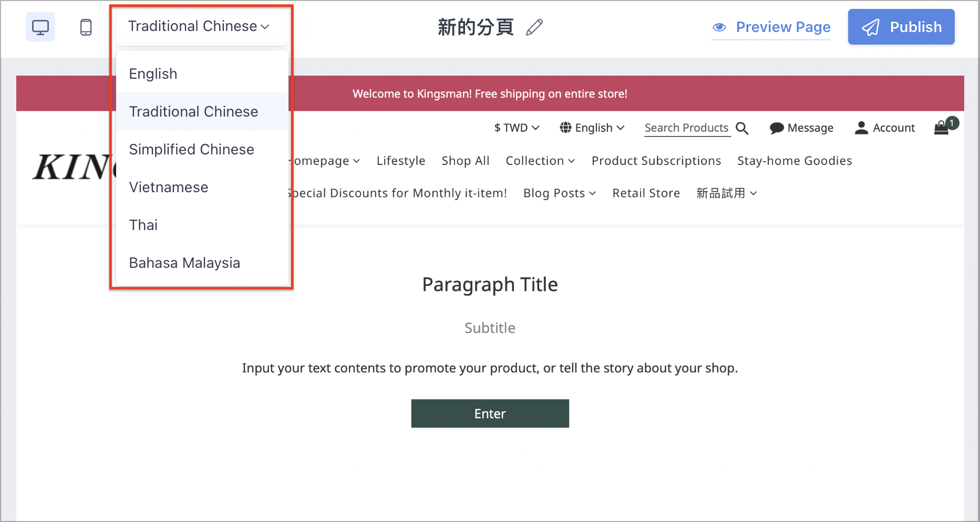Open the Lifestyle nav link
This screenshot has height=522, width=980.
[401, 161]
